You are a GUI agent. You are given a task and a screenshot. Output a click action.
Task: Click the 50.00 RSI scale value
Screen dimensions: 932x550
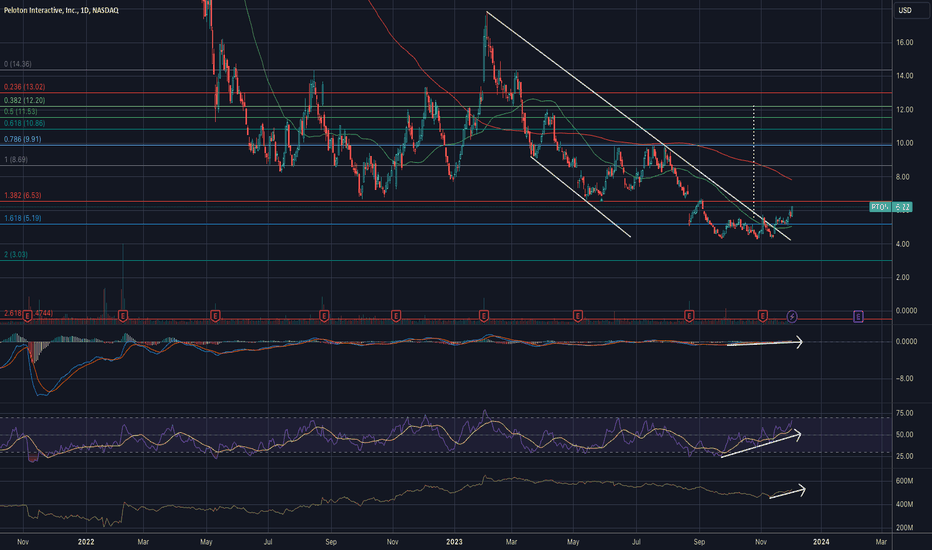(x=905, y=434)
